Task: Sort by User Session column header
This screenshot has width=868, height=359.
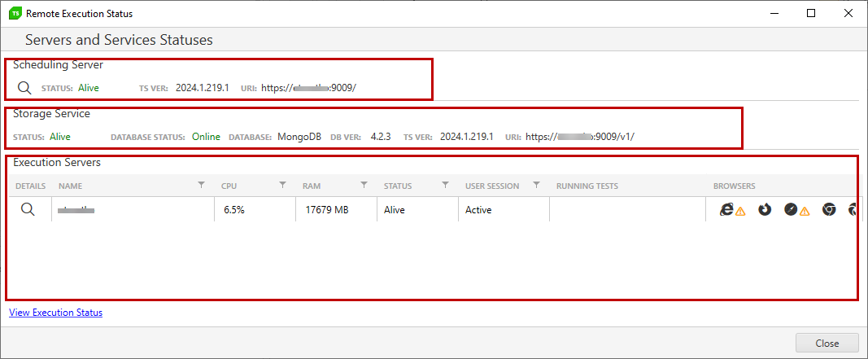Action: pos(492,186)
